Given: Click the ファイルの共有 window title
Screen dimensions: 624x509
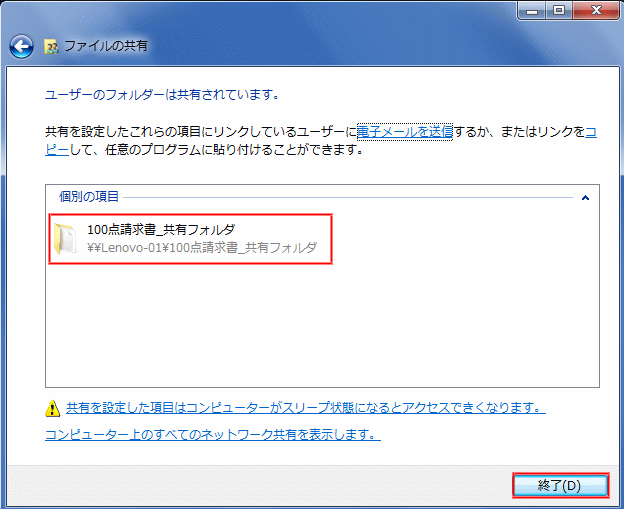Looking at the screenshot, I should point(106,46).
